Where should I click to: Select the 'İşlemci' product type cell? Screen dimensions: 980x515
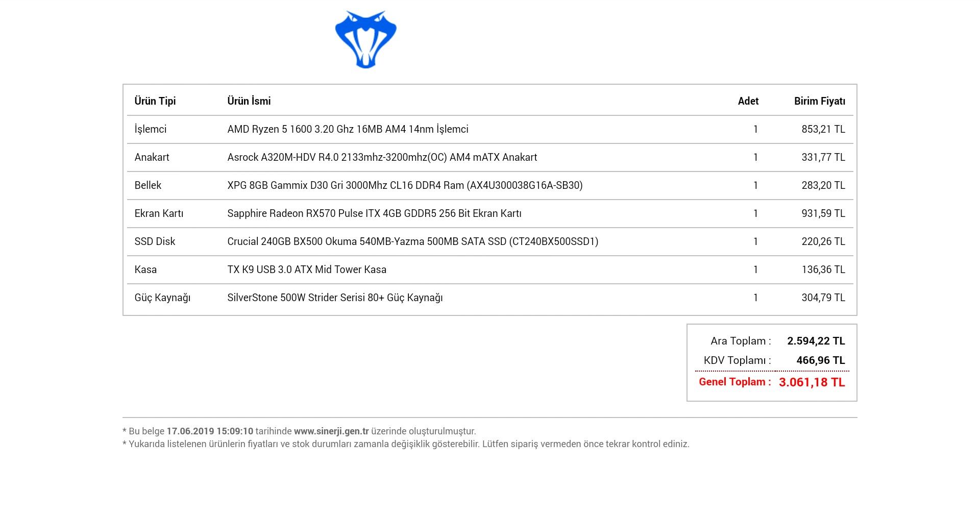click(151, 129)
